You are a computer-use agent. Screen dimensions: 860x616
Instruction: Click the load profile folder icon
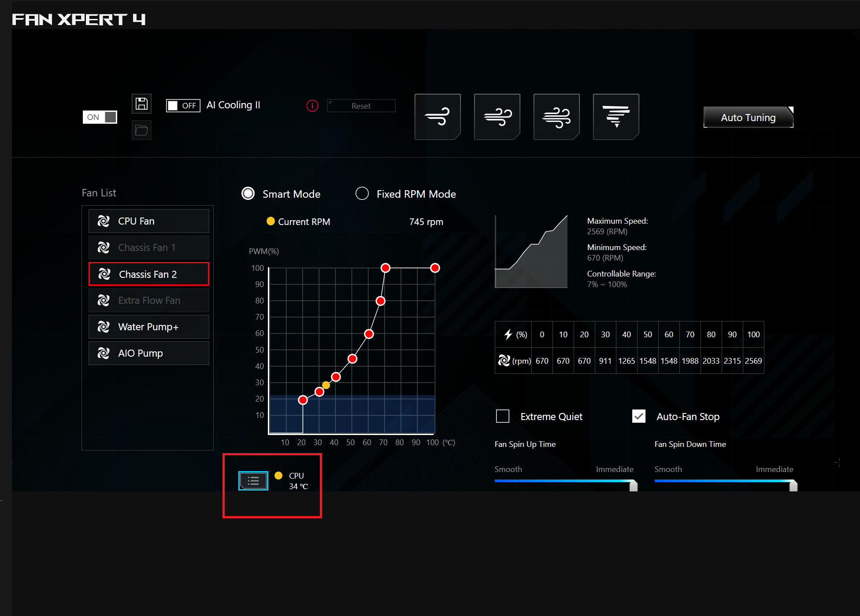pos(141,130)
